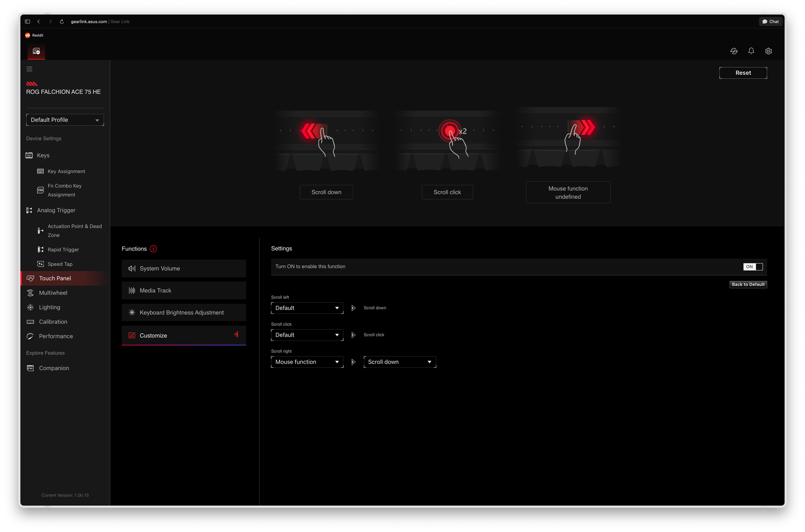Open the Default Profile dropdown
Screen dimensions: 805x532
pyautogui.click(x=65, y=120)
